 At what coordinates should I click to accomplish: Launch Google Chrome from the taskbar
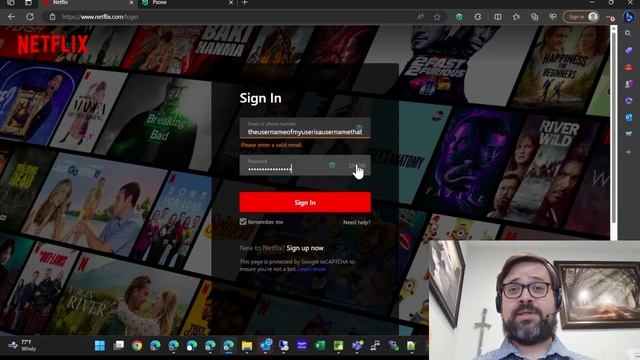137,346
